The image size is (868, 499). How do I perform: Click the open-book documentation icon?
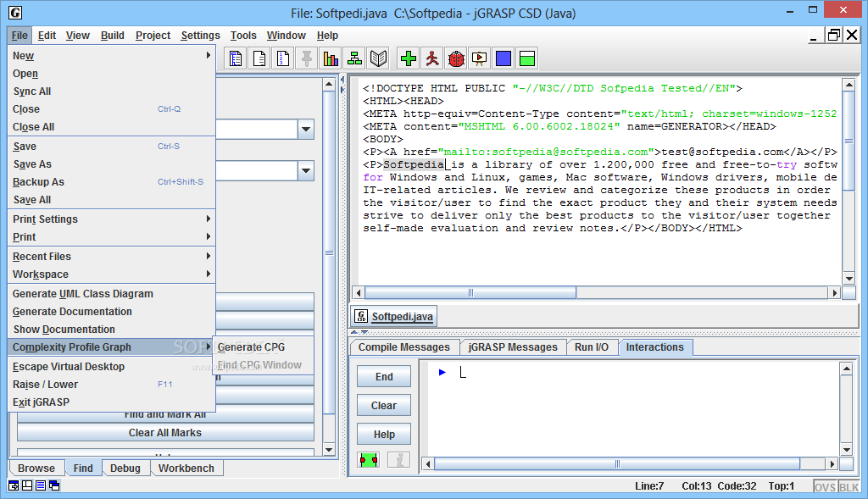pyautogui.click(x=379, y=58)
